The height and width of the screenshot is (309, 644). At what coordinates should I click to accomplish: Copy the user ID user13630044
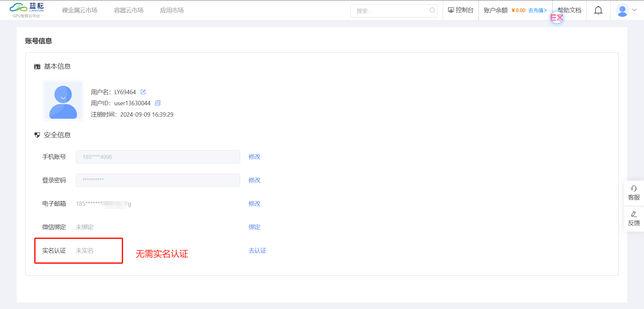tap(158, 103)
